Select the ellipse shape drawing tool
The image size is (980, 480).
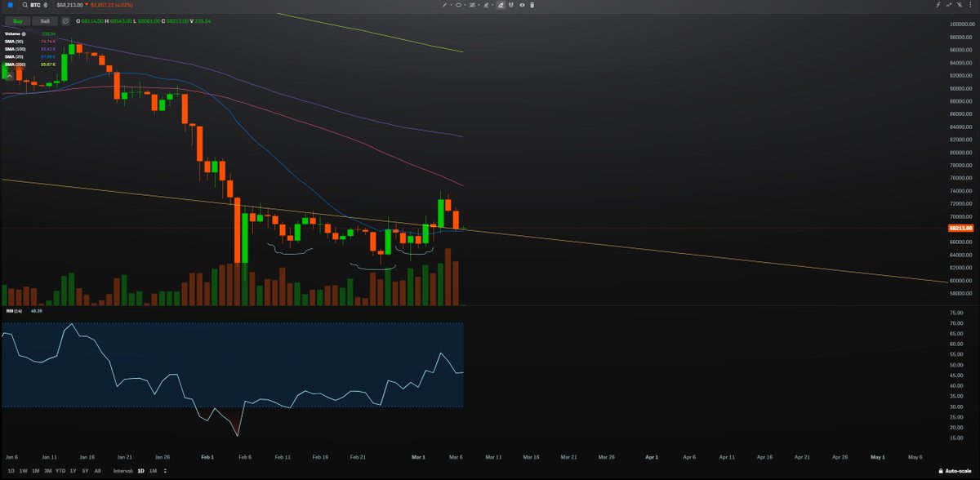coord(458,5)
